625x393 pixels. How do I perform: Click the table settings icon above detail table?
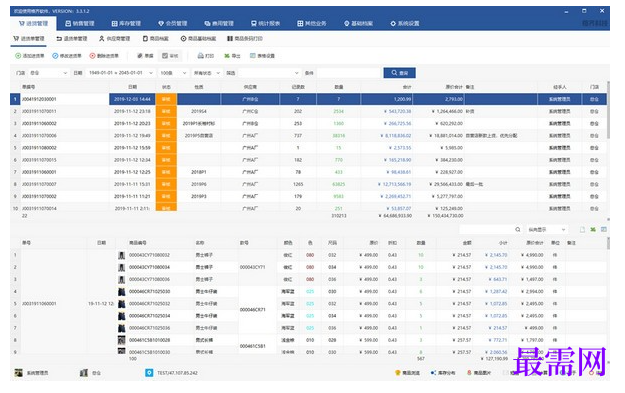tap(603, 230)
